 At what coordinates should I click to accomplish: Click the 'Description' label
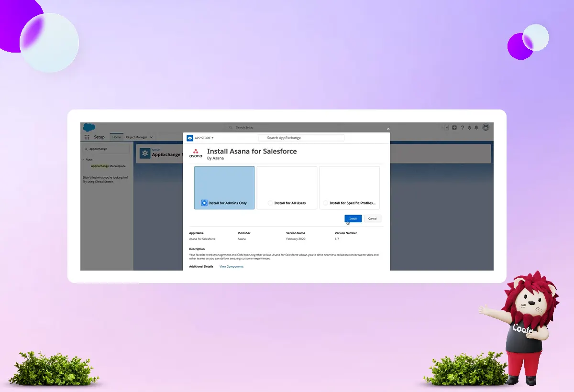click(x=197, y=249)
